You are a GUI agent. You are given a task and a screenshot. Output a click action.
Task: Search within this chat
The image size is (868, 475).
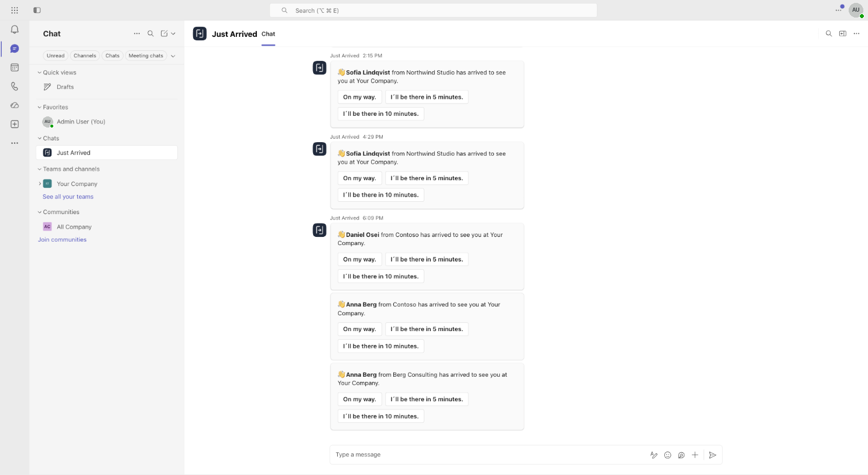point(829,34)
